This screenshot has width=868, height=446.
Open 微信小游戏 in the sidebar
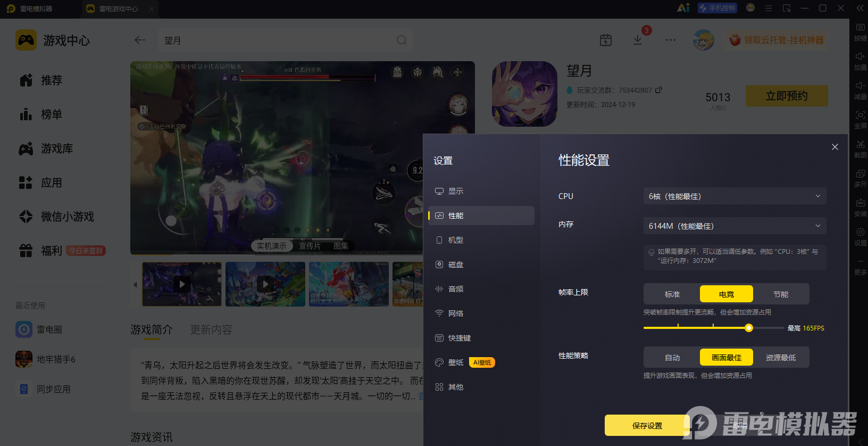pos(56,217)
